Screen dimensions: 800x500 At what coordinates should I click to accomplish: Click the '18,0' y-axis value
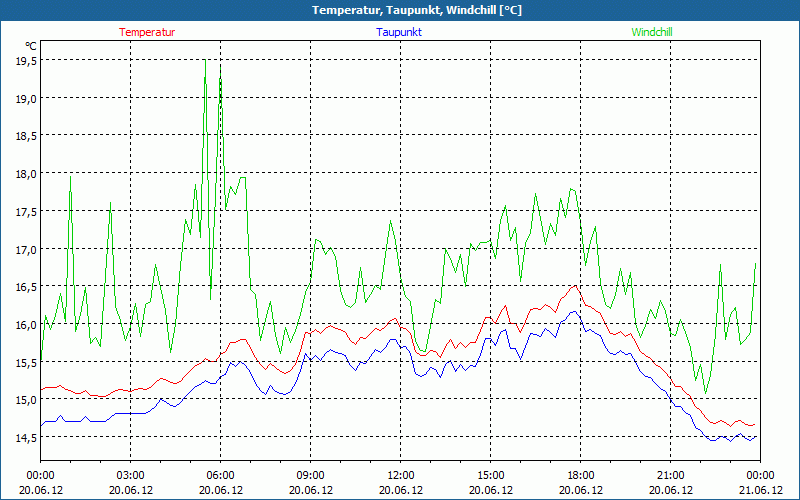[26, 174]
